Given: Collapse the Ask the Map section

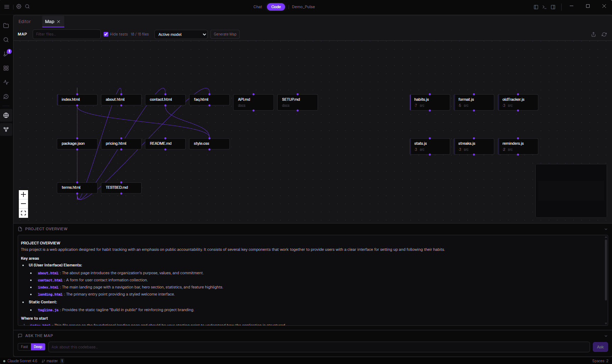Looking at the screenshot, I should 606,336.
